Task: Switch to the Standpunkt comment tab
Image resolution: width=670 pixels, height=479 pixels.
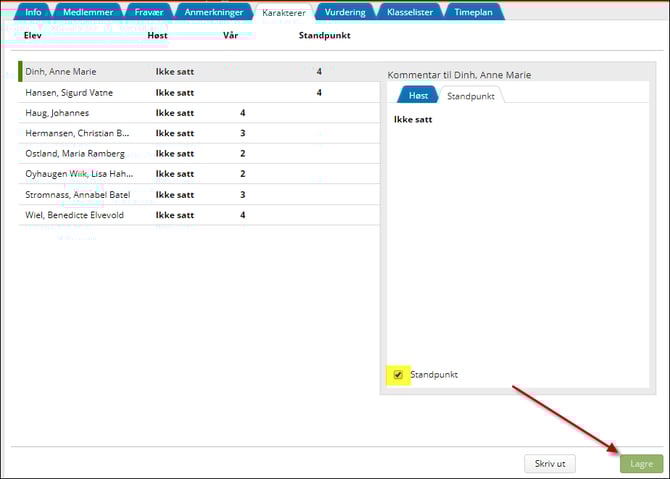Action: [470, 96]
